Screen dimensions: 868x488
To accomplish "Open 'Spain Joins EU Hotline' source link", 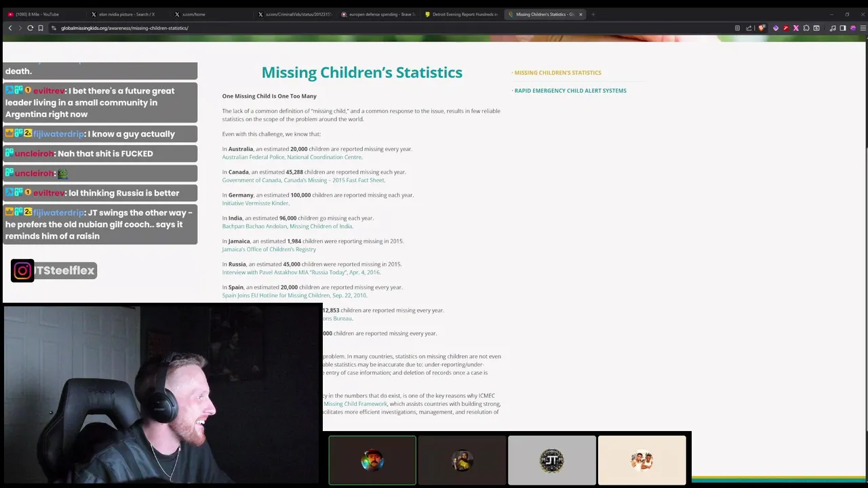I will pyautogui.click(x=294, y=296).
